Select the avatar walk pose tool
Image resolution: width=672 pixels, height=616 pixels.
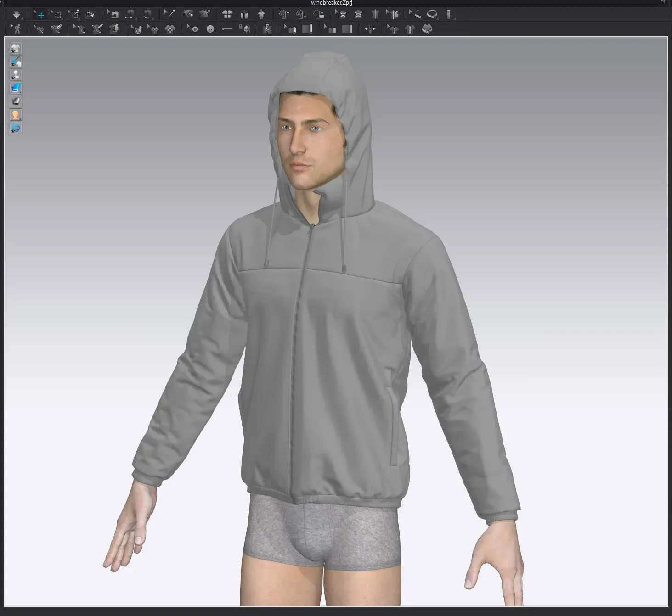pos(17,29)
